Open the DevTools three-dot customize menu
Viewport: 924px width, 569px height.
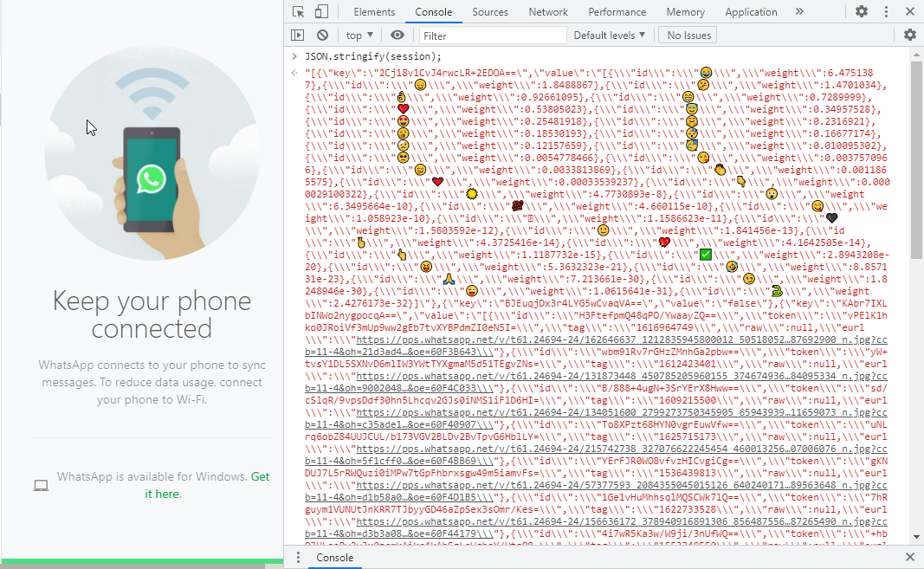pyautogui.click(x=886, y=11)
